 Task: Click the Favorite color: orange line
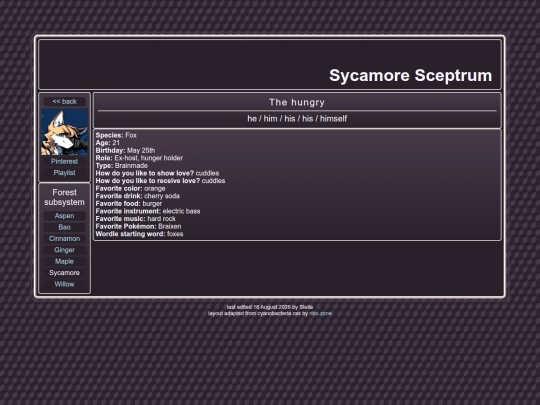131,188
